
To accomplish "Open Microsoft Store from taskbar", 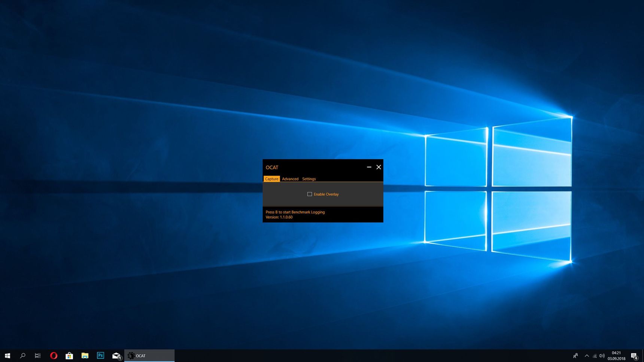I will click(x=69, y=356).
